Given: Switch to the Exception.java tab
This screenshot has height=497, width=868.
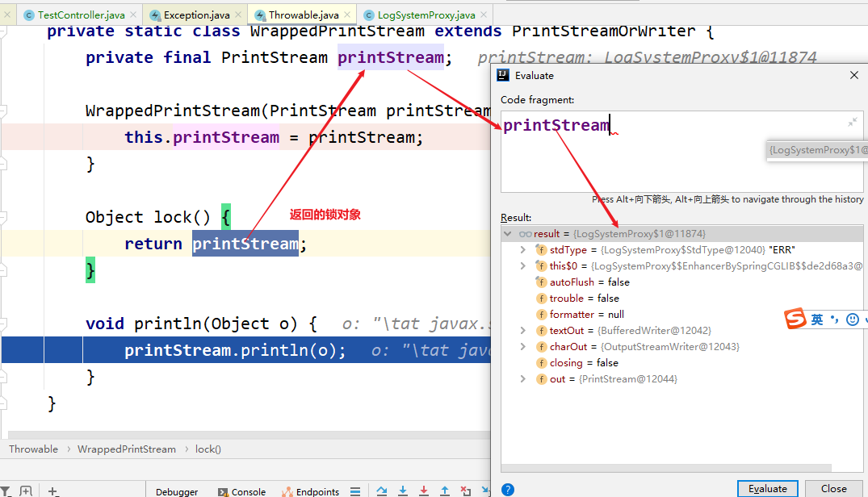Looking at the screenshot, I should pos(196,15).
